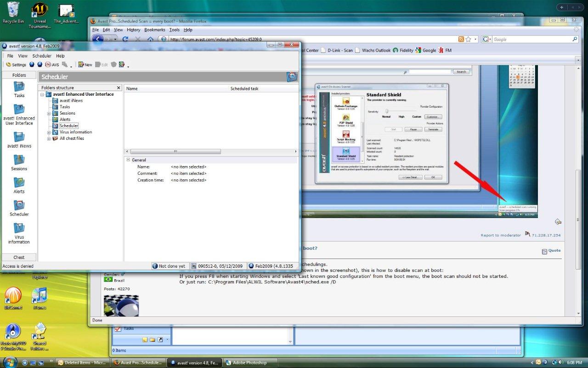588x368 pixels.
Task: Open Roxio MyDVD desktop shortcut
Action: click(13, 337)
